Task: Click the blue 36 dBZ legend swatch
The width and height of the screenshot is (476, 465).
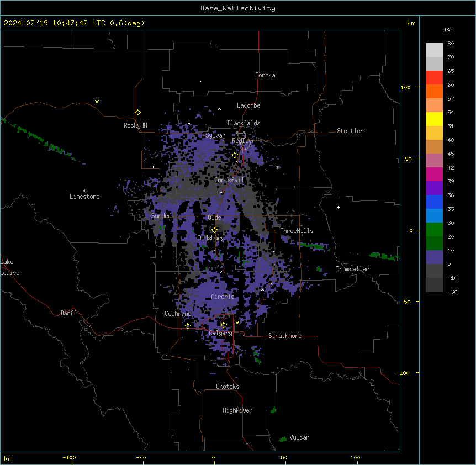Action: pos(434,202)
